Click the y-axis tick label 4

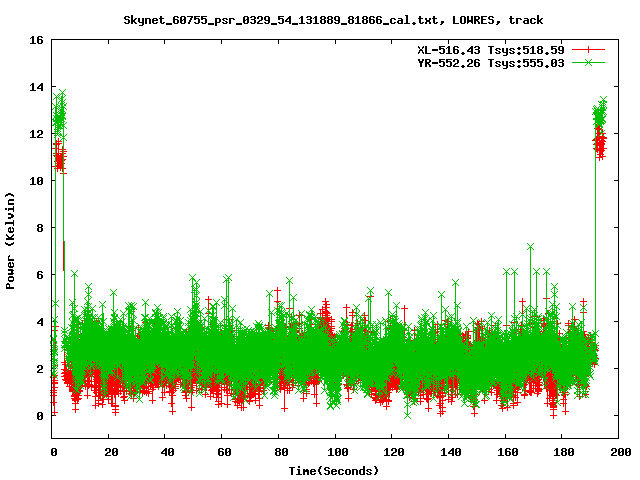40,322
